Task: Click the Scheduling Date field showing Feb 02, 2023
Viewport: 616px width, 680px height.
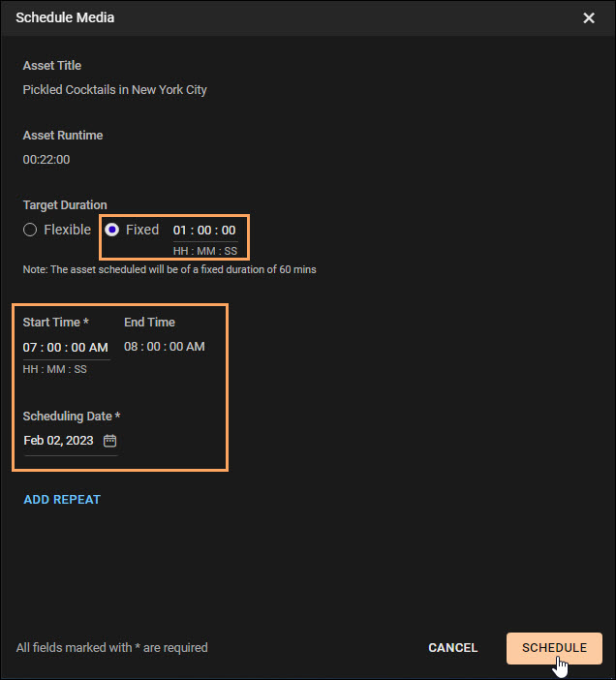Action: pos(71,441)
